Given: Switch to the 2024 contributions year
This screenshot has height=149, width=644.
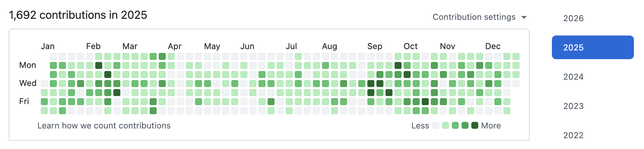Looking at the screenshot, I should pos(573,77).
